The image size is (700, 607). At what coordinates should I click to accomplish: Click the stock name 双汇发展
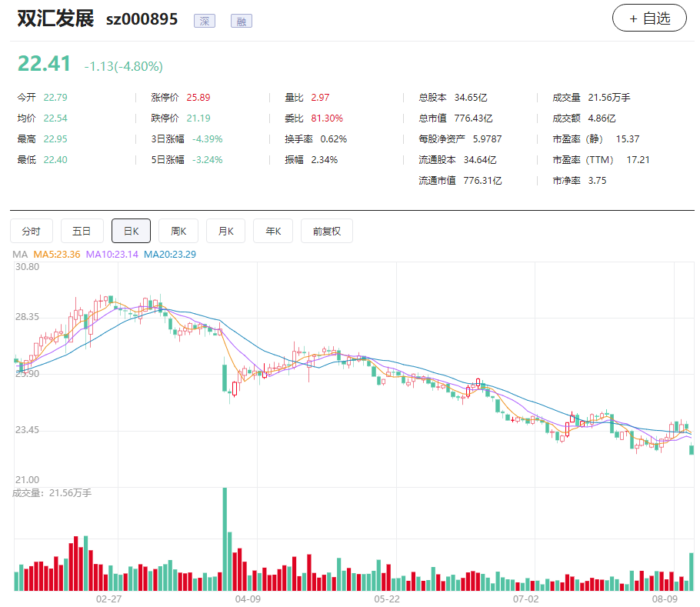point(56,18)
